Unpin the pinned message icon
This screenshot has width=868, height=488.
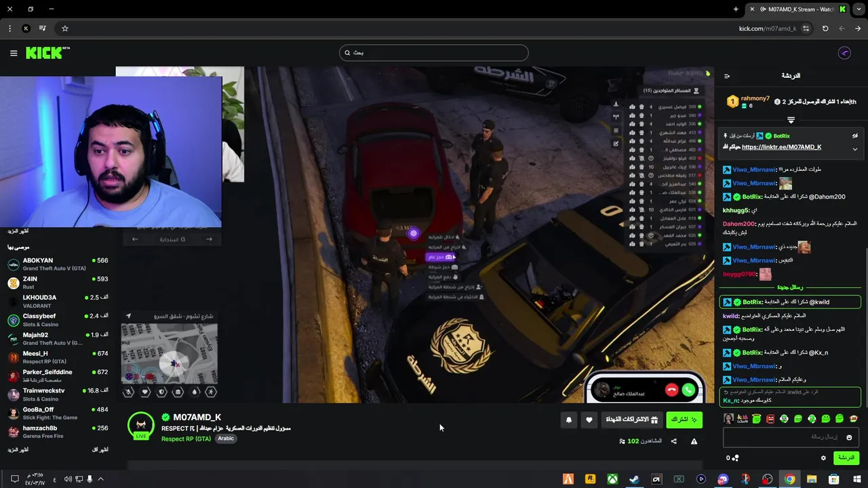click(854, 136)
